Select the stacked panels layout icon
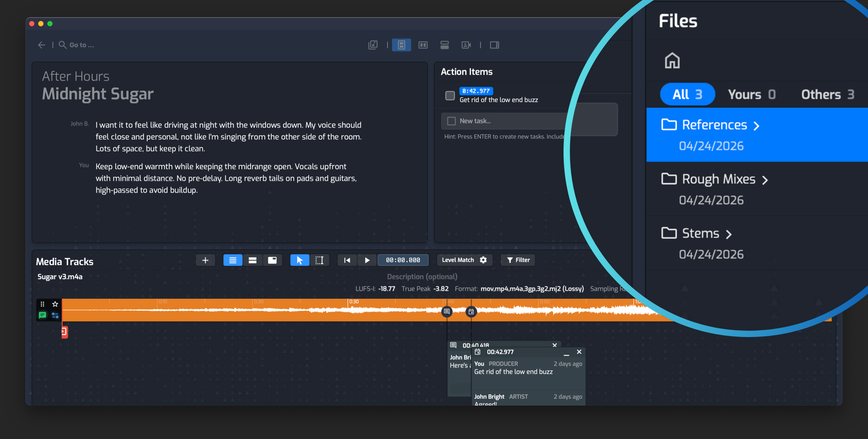 point(401,45)
